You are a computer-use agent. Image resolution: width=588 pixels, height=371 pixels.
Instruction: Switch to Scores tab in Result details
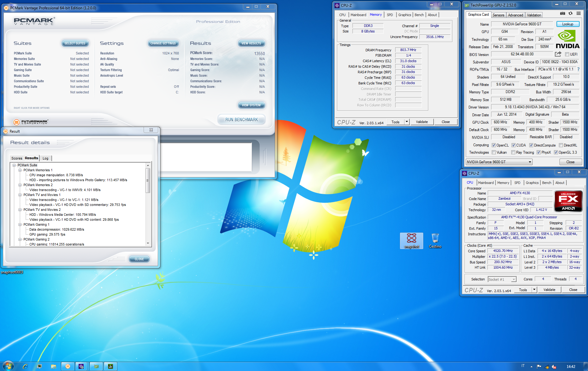click(17, 158)
